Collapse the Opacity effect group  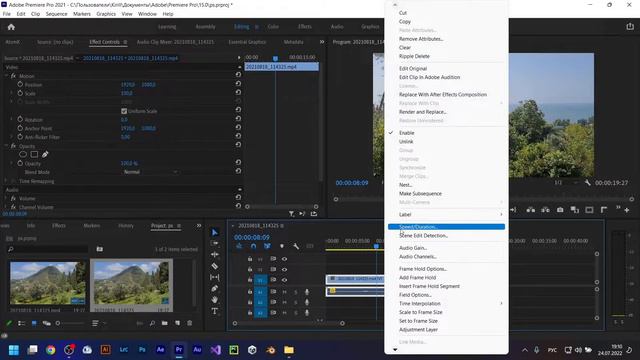6,146
